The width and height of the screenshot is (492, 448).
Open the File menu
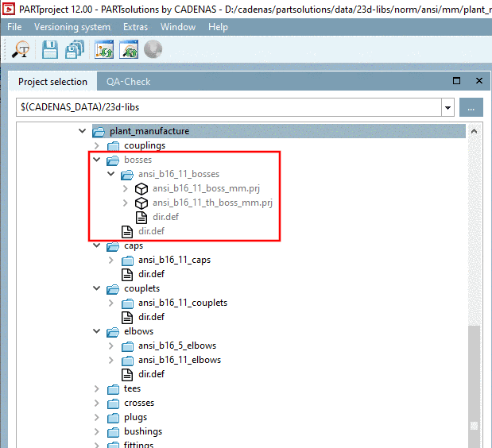click(x=14, y=27)
